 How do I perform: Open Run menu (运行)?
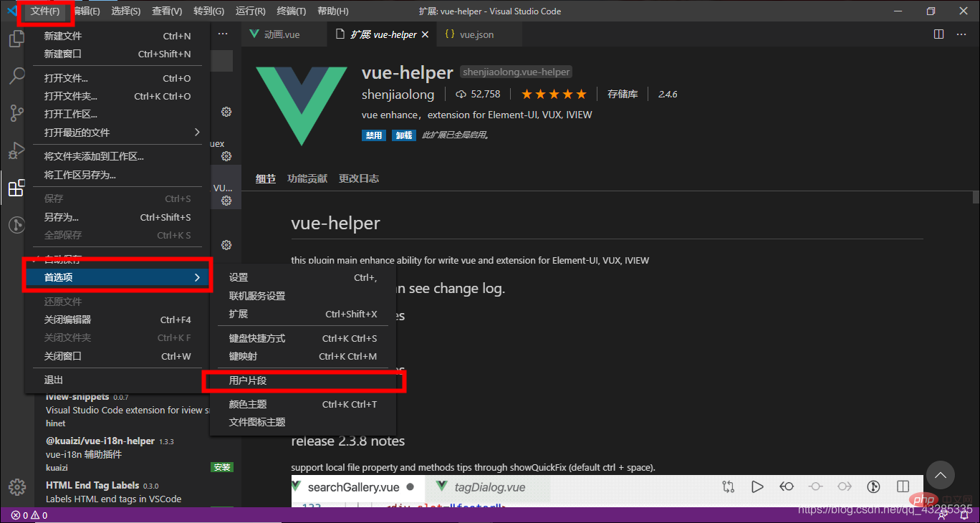[x=250, y=11]
